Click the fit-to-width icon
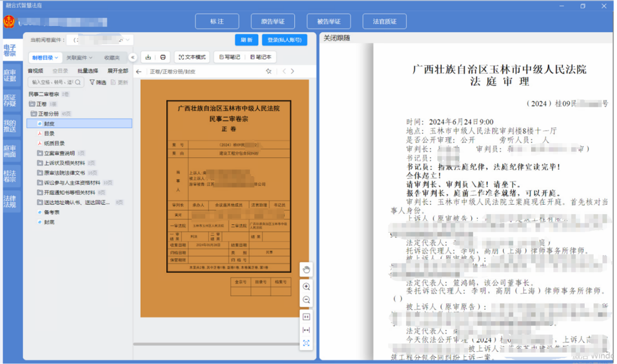Viewport: 617px width, 364px height. (x=306, y=330)
